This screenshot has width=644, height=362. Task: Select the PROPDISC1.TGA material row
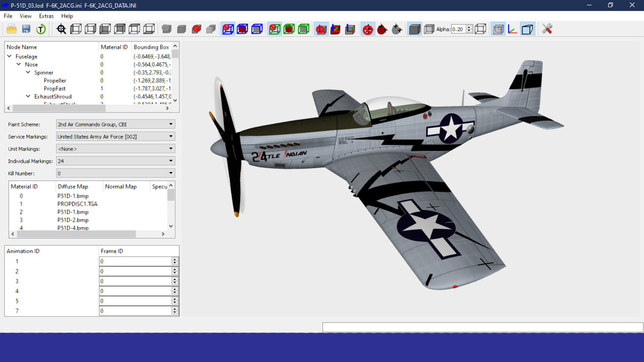(x=77, y=204)
